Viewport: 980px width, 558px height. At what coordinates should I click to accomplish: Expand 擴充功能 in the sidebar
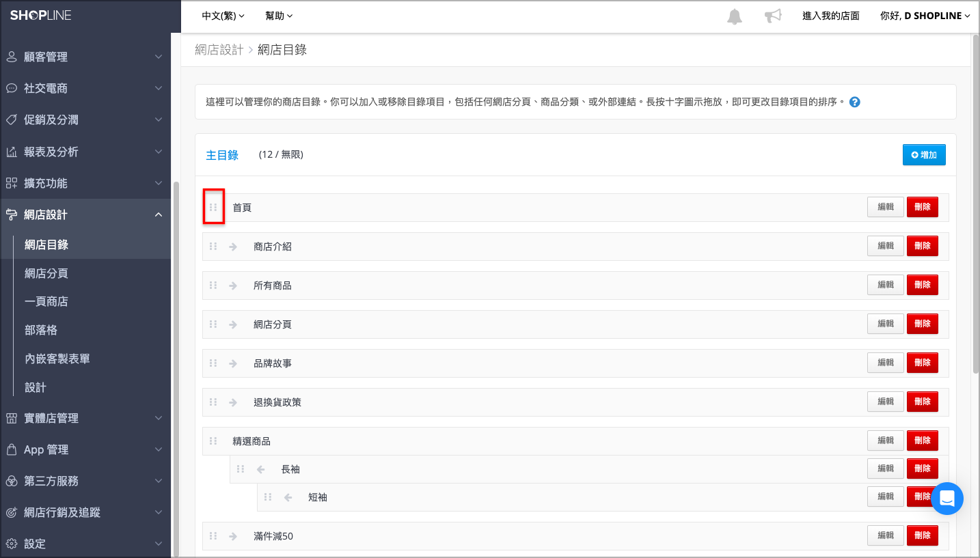pyautogui.click(x=85, y=183)
